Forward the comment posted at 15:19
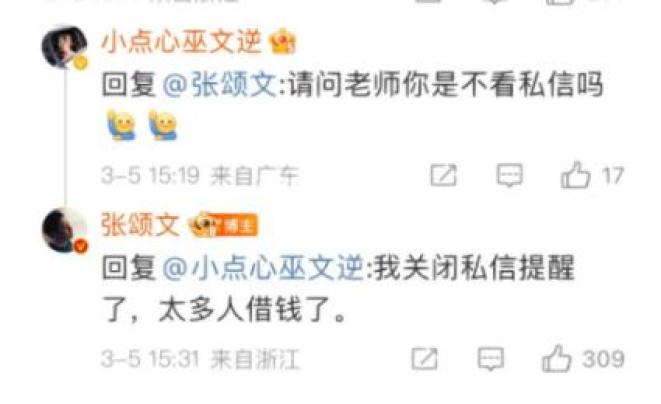 click(443, 175)
